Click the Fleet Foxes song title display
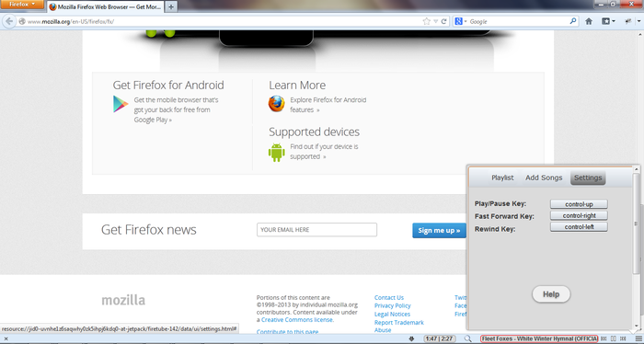Screen dimensions: 644x344 click(x=539, y=338)
